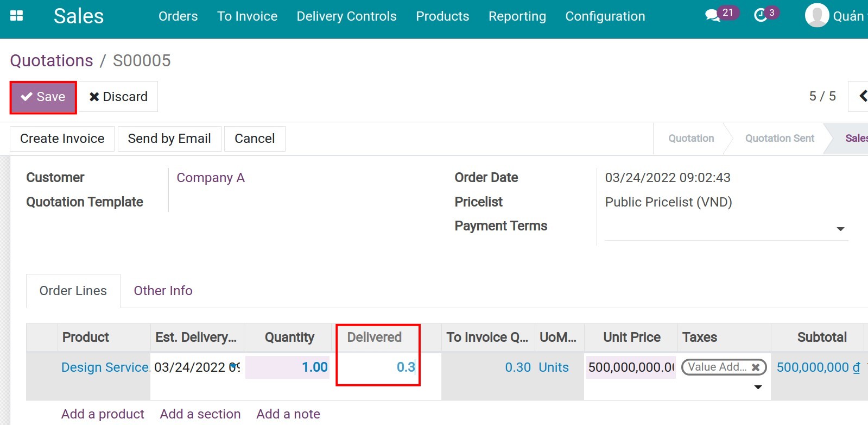This screenshot has height=425, width=868.
Task: Click the S00005 breadcrumb text
Action: pos(142,60)
